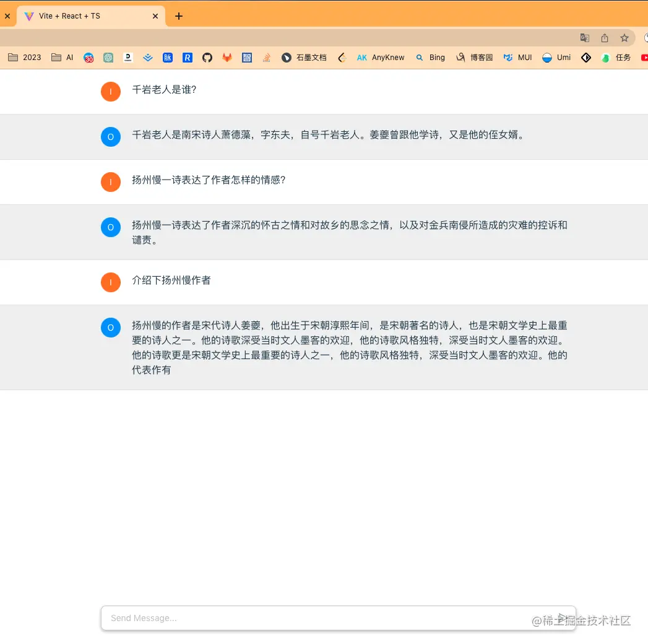
Task: Click the blue O avatar of the first answer
Action: [x=111, y=137]
